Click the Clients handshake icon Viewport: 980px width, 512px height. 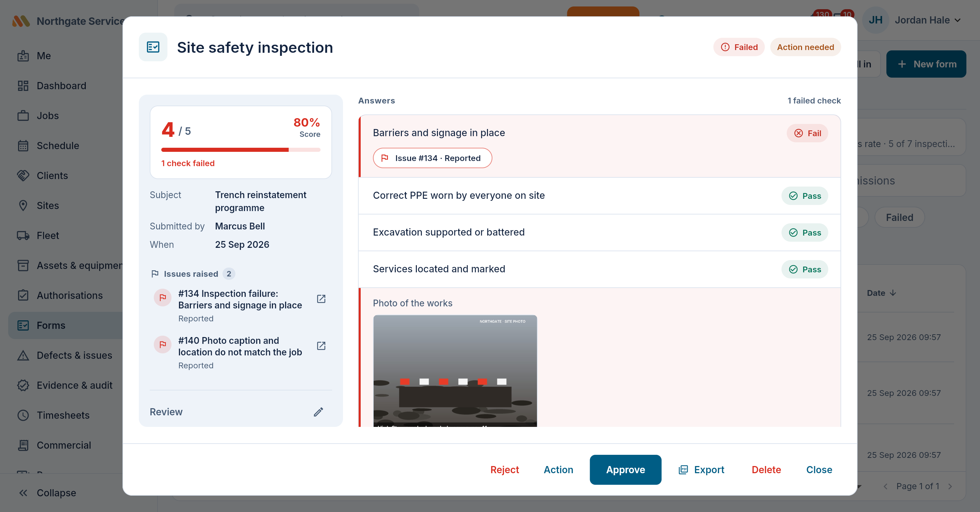pyautogui.click(x=23, y=175)
